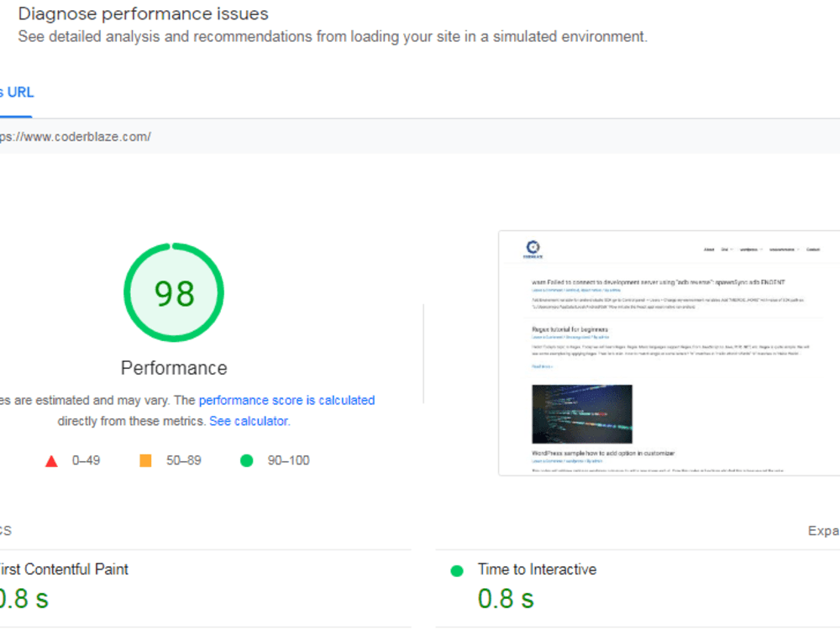This screenshot has height=630, width=840.
Task: Click the coderblaze logo in the screenshot preview
Action: pos(533,249)
